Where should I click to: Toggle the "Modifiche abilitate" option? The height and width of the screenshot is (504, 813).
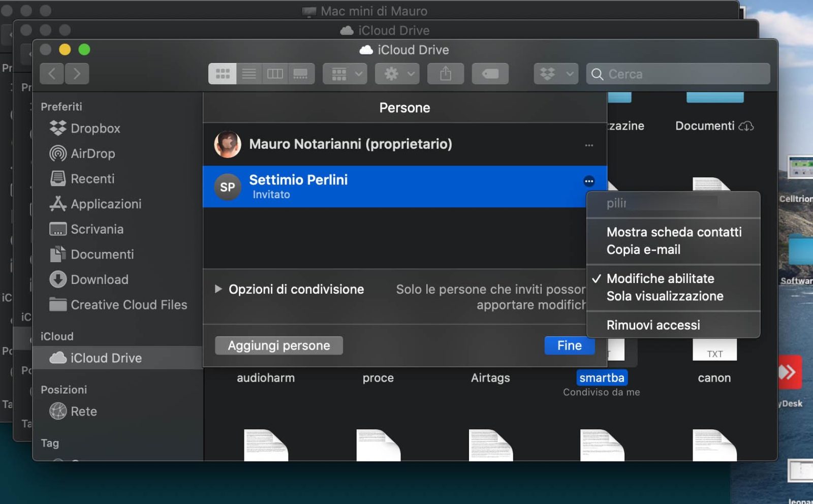pos(660,278)
